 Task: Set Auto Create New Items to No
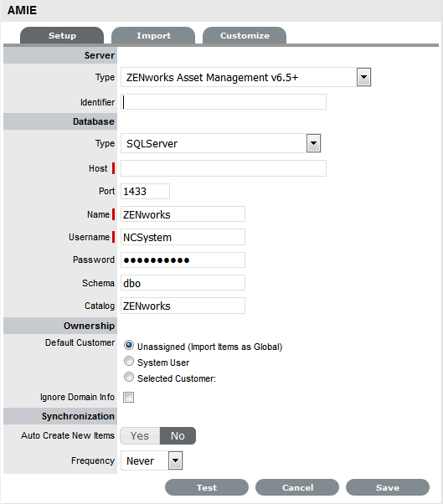click(x=178, y=436)
